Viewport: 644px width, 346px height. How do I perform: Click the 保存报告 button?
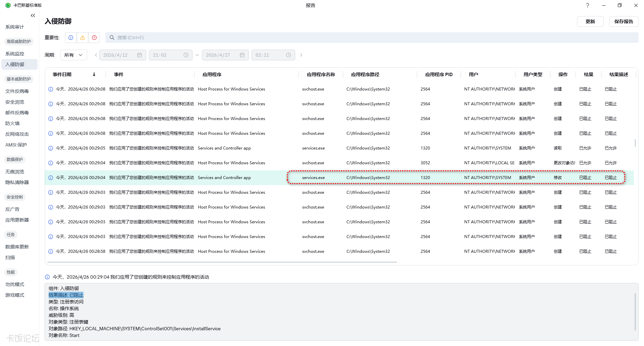[x=624, y=21]
